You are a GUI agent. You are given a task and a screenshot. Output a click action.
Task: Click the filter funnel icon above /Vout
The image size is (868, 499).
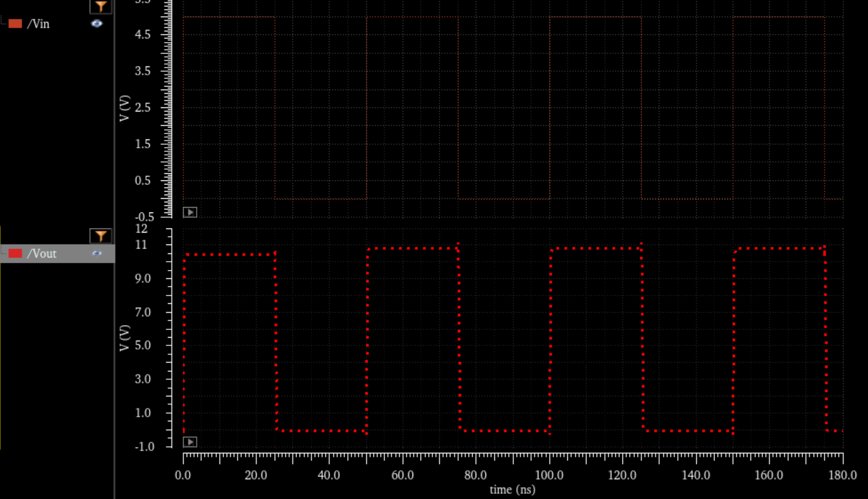point(101,236)
